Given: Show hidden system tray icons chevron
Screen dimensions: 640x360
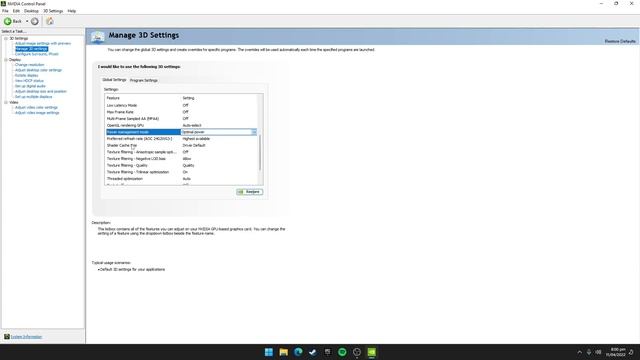Looking at the screenshot, I should (580, 352).
